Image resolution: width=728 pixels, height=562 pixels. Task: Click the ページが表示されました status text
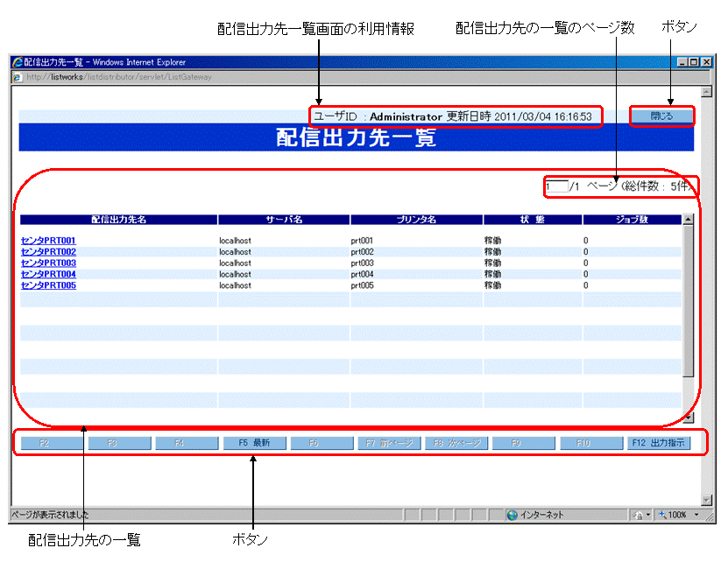tap(50, 515)
